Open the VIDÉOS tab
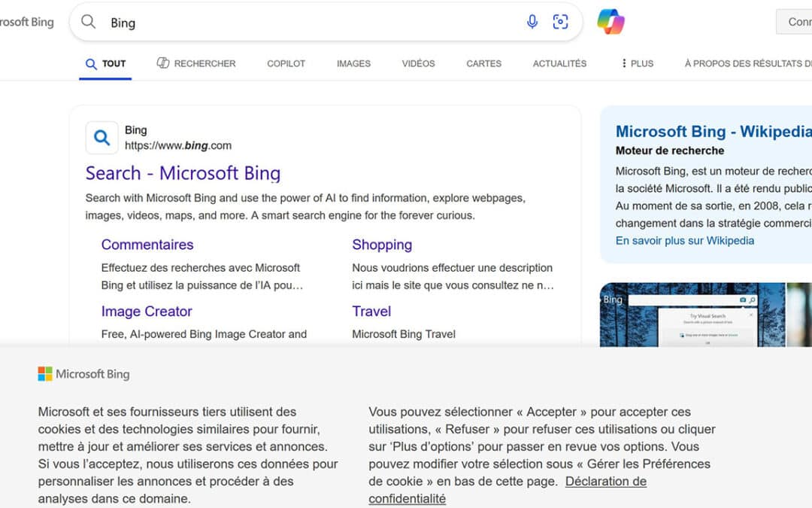812x508 pixels. [x=419, y=64]
